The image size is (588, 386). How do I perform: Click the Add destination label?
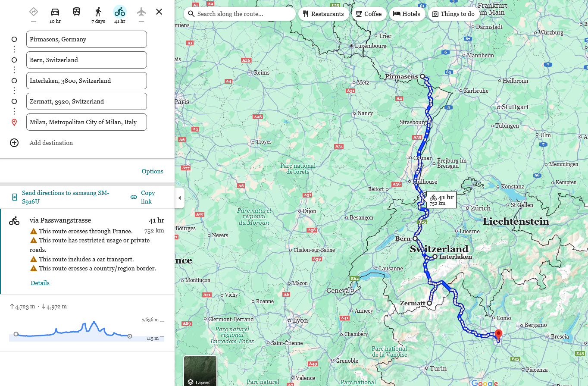pos(51,143)
